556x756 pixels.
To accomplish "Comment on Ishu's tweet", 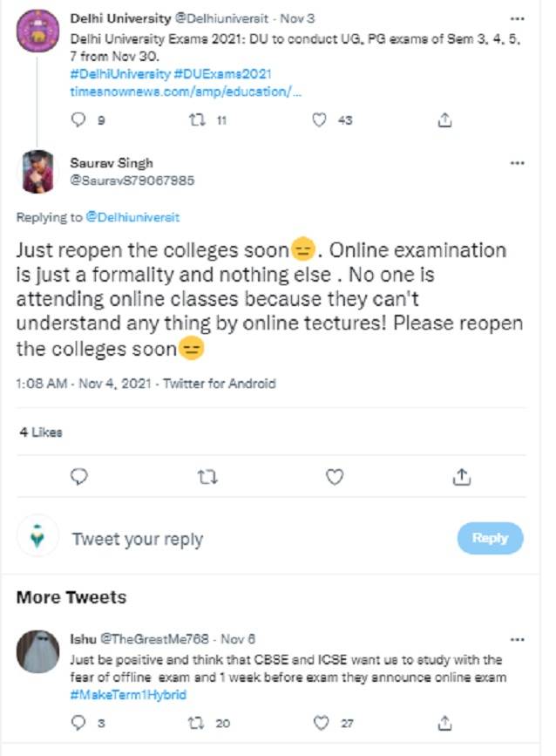I will [78, 722].
